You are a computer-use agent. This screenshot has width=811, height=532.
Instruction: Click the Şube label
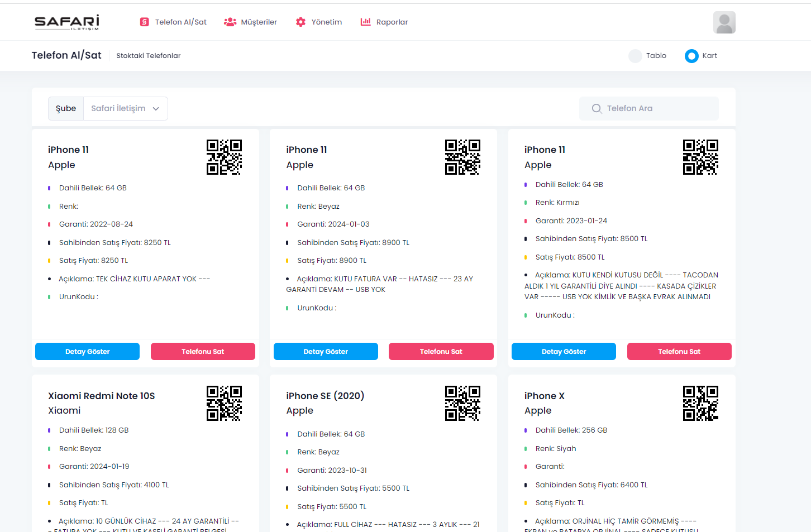[66, 108]
